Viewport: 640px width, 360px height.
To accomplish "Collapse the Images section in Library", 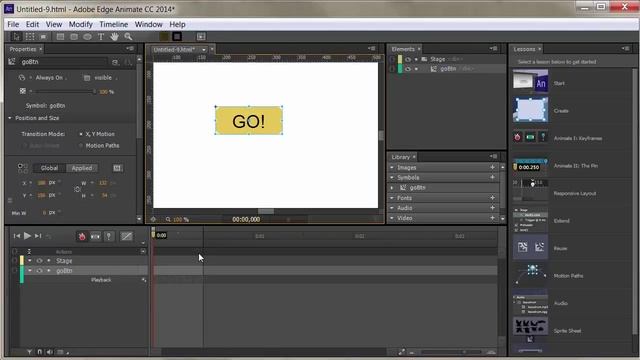I will pyautogui.click(x=392, y=168).
